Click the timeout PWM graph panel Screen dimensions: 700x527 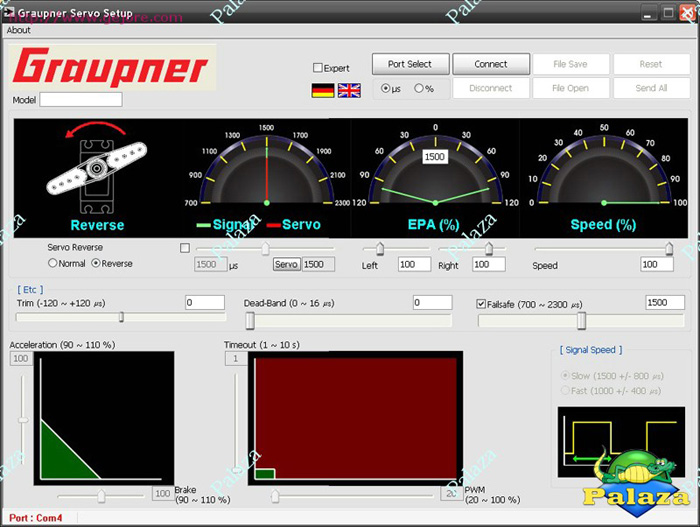click(x=355, y=418)
